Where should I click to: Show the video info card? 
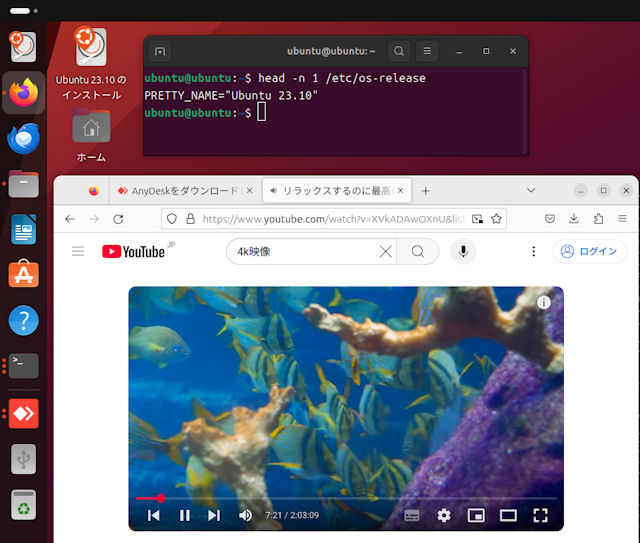[x=544, y=303]
